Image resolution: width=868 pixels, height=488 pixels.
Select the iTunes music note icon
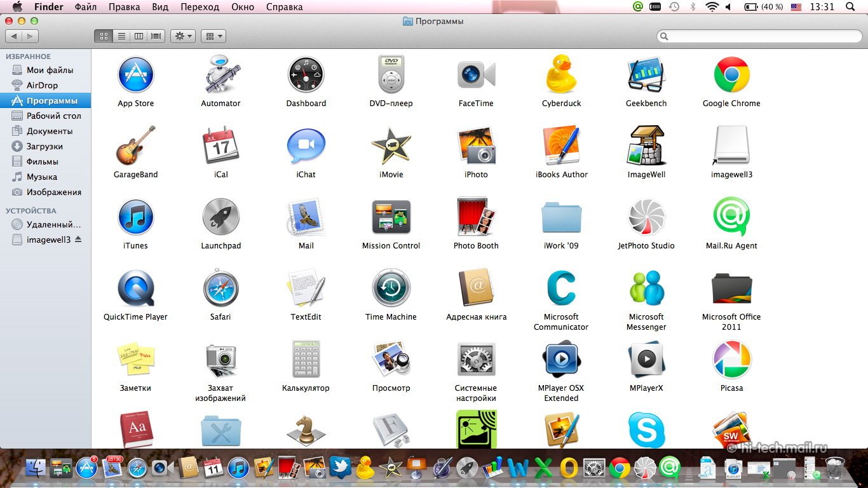136,217
